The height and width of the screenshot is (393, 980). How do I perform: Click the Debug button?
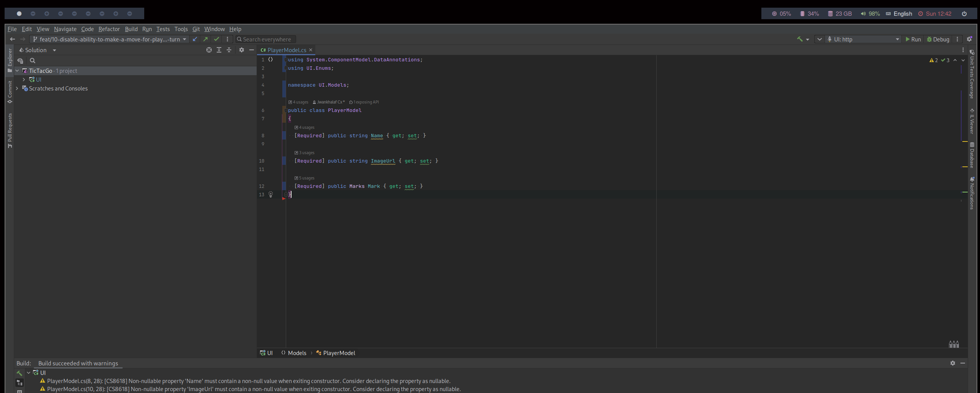coord(938,39)
